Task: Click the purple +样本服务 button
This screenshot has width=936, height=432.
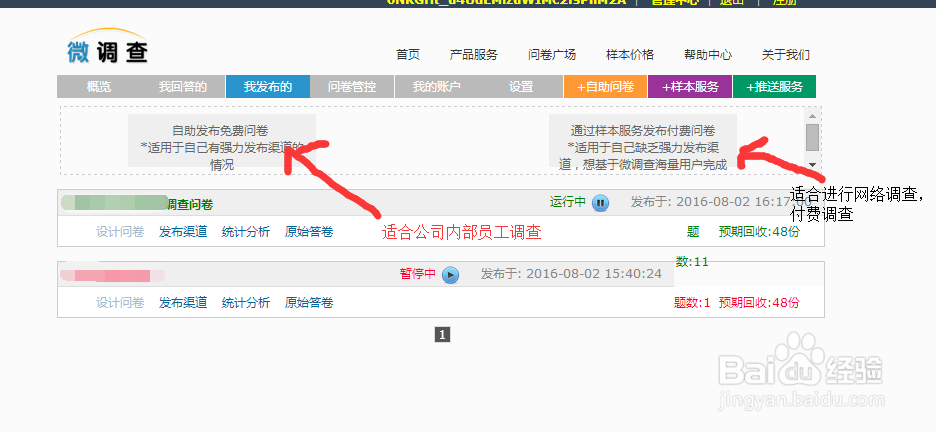Action: point(690,87)
